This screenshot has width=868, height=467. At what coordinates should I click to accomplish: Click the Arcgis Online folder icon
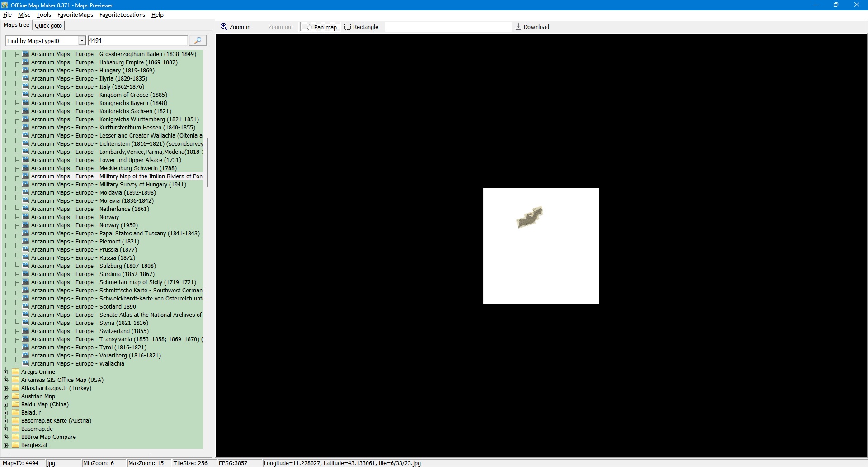tap(15, 372)
